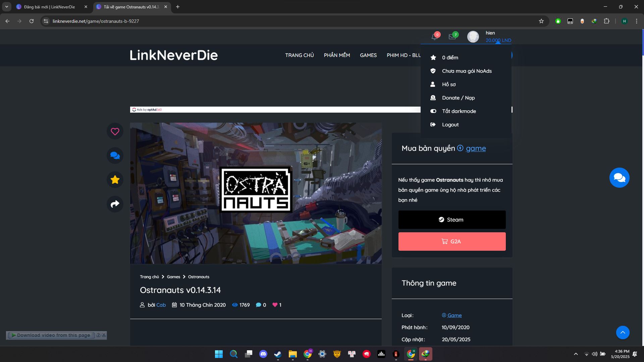Open Chrome tab search dropdown
The height and width of the screenshot is (362, 644).
[6, 7]
